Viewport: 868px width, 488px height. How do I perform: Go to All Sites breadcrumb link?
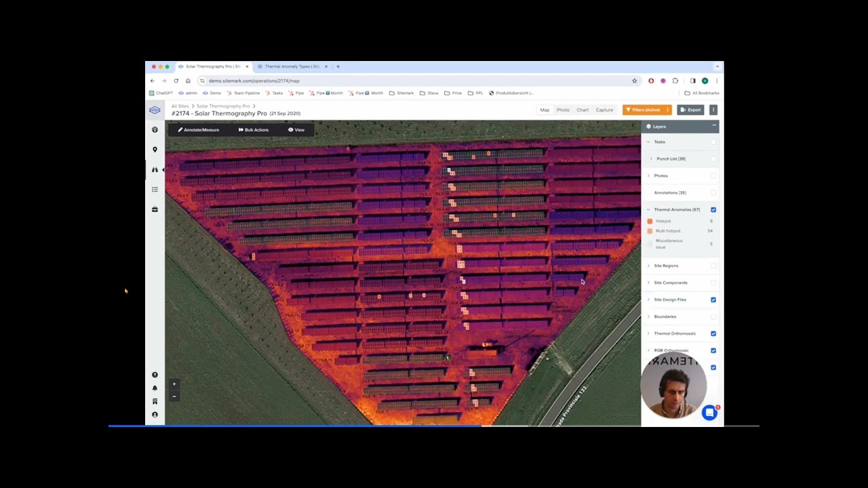click(180, 106)
